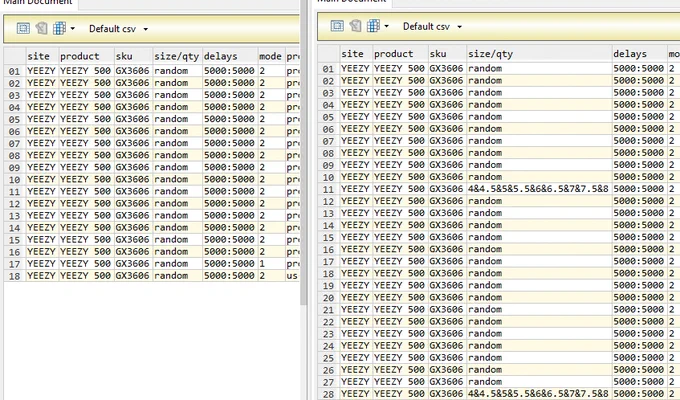Select the product column header in right pane

coord(400,54)
